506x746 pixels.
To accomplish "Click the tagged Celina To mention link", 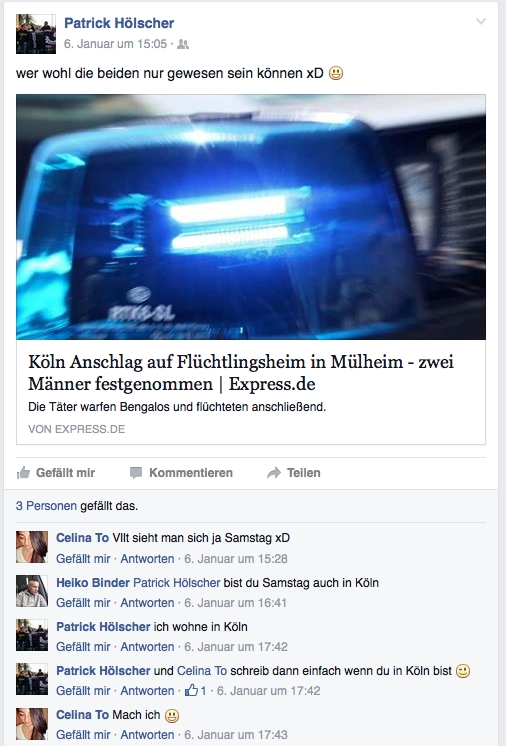I will tap(202, 671).
